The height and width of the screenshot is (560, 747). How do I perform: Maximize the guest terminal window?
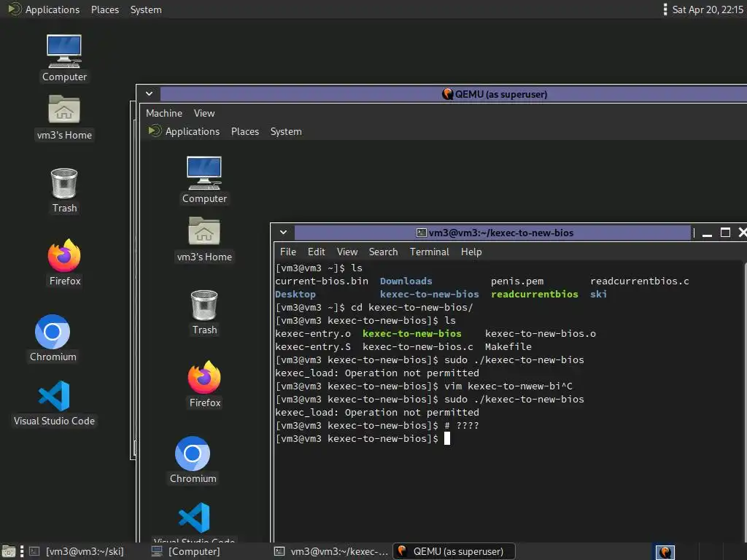tap(725, 233)
